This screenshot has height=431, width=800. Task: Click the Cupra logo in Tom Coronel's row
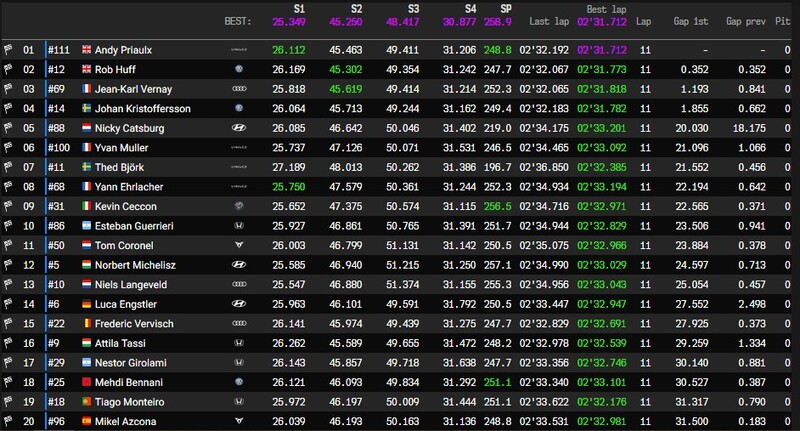[239, 245]
